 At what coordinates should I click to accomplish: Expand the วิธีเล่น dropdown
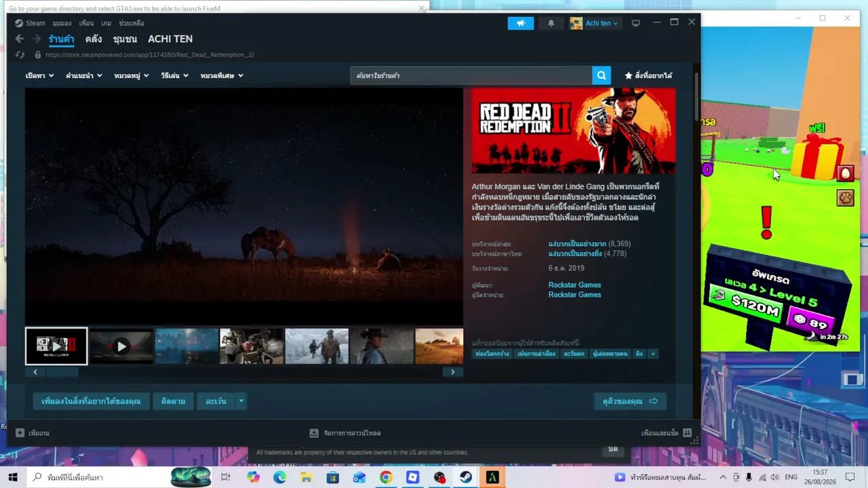[x=174, y=75]
